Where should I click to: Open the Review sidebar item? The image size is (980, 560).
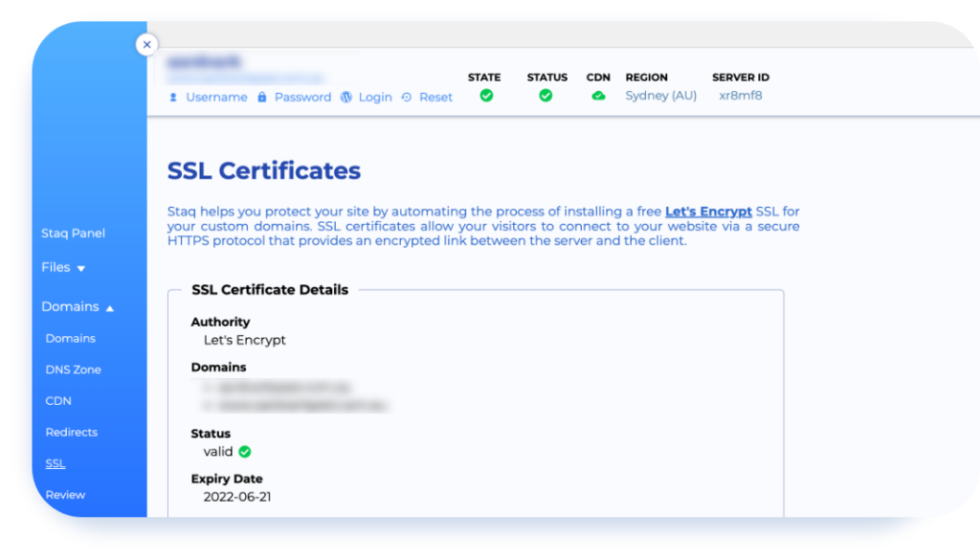coord(65,495)
